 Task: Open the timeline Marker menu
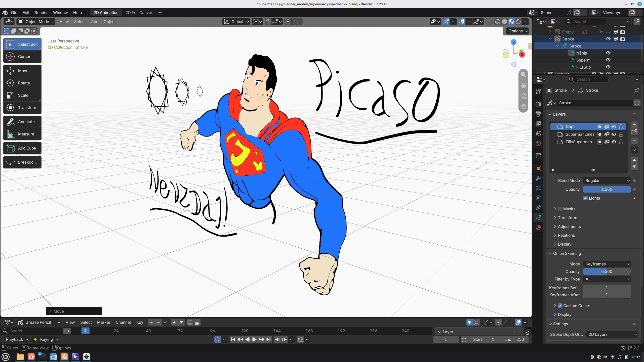[x=104, y=322]
